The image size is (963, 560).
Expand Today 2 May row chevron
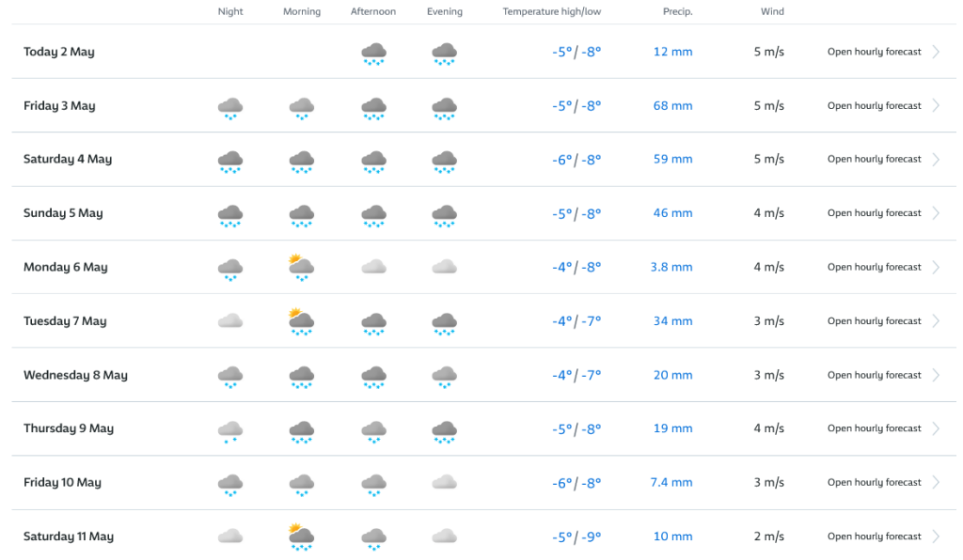pos(936,52)
